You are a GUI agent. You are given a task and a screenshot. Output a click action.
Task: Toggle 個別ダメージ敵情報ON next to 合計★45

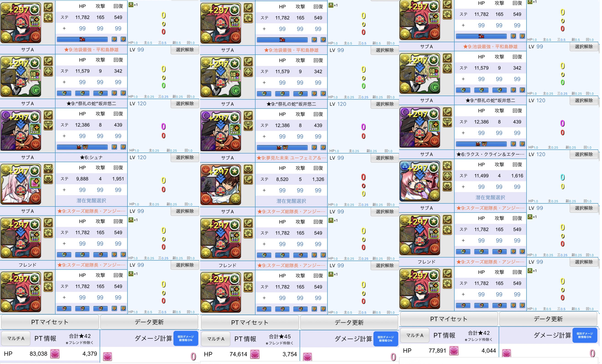(386, 339)
